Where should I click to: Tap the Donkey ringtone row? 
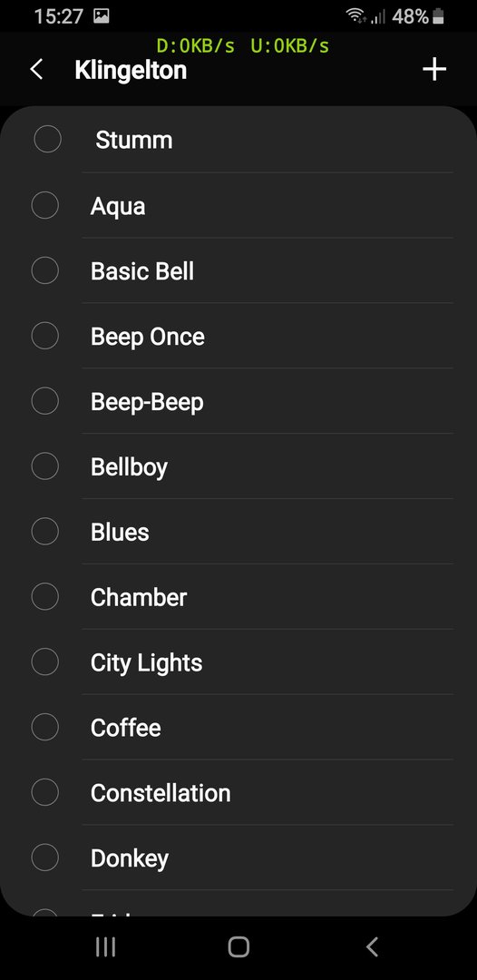pyautogui.click(x=238, y=858)
